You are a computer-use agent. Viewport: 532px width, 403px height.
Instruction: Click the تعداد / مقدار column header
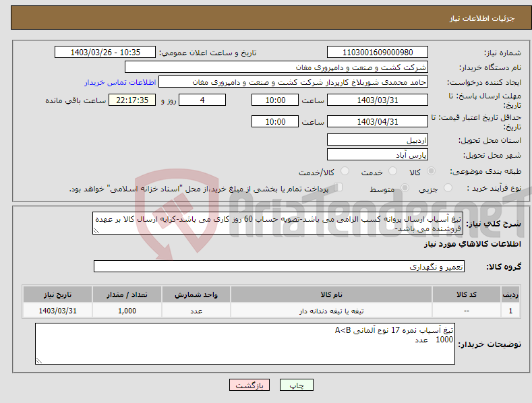[127, 294]
